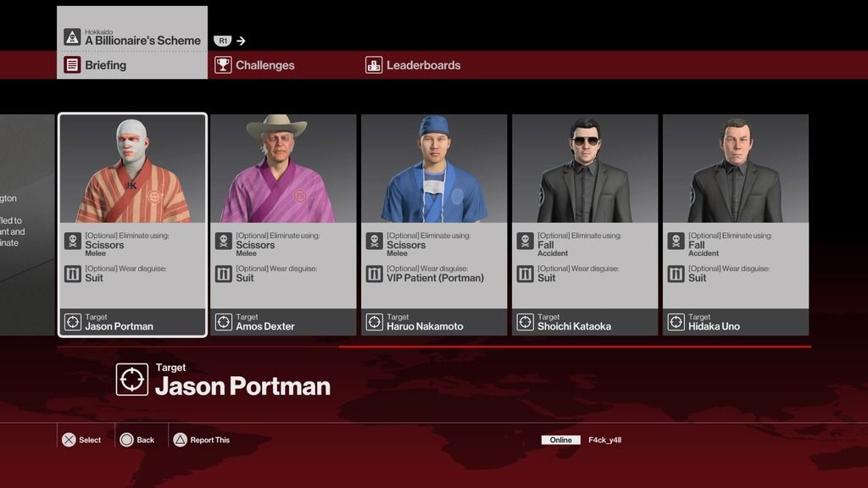
Task: Click the partially visible description card on left
Action: tap(27, 225)
